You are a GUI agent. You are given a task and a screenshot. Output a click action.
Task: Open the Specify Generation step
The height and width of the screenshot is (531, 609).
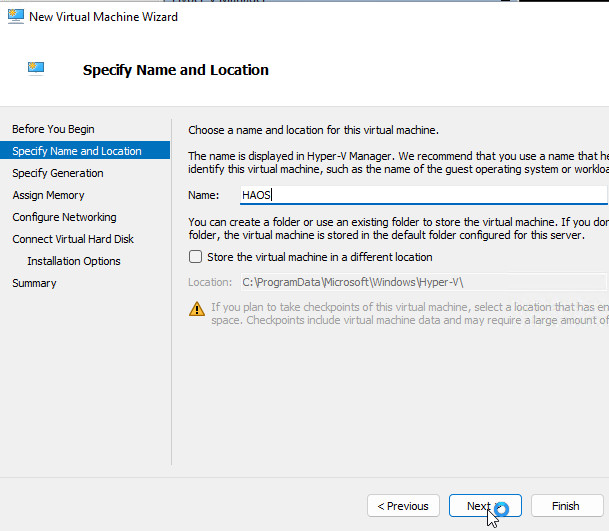tap(58, 173)
